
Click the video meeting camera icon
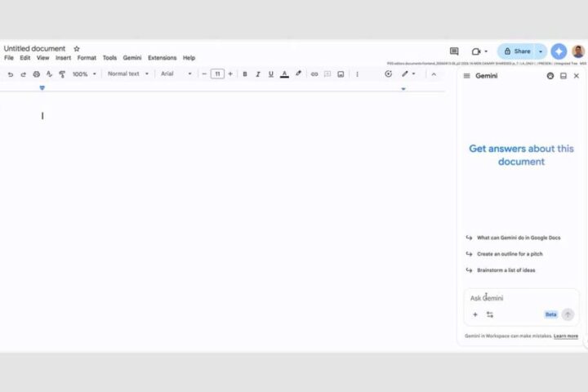pyautogui.click(x=476, y=51)
